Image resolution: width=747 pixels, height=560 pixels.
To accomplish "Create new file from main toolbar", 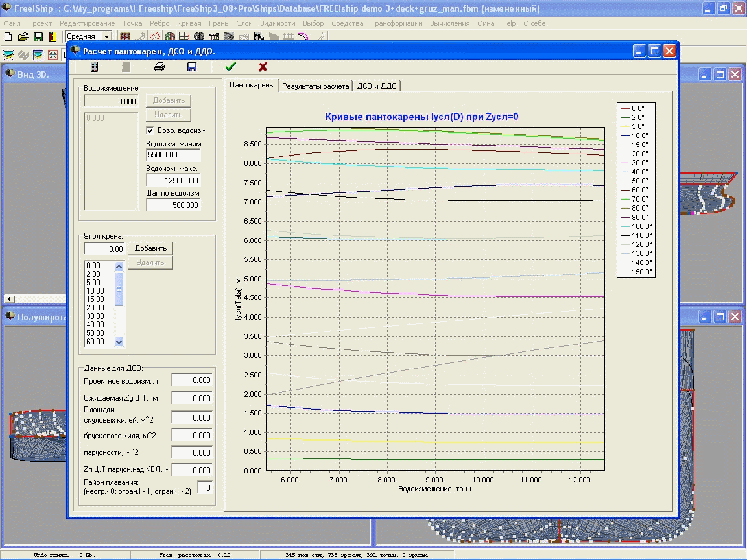I will [8, 37].
